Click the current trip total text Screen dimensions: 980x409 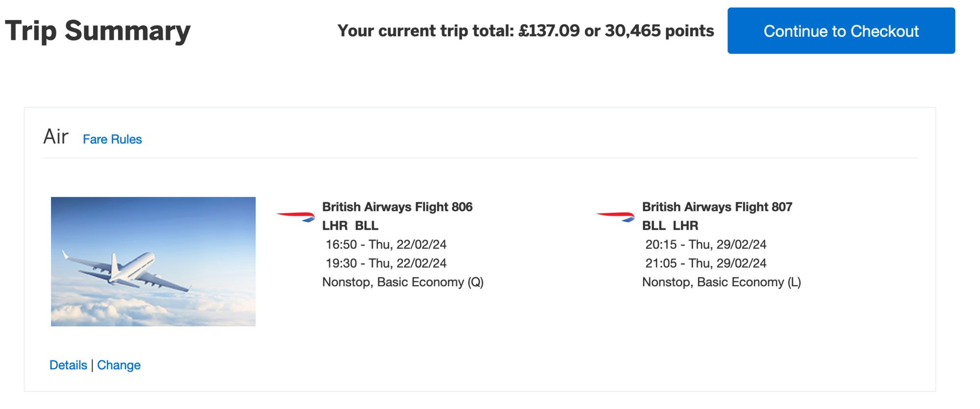(525, 31)
